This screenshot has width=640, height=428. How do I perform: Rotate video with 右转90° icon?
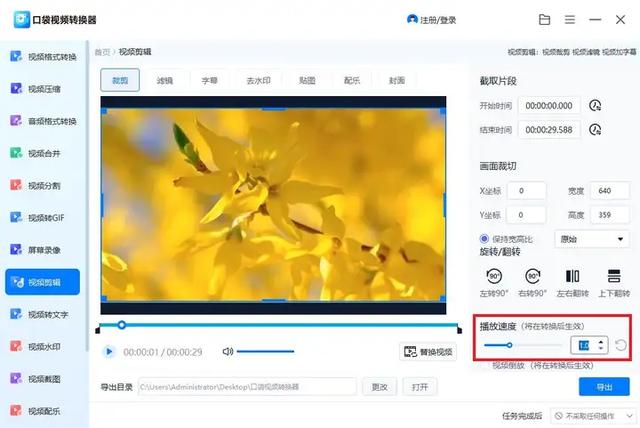point(532,277)
